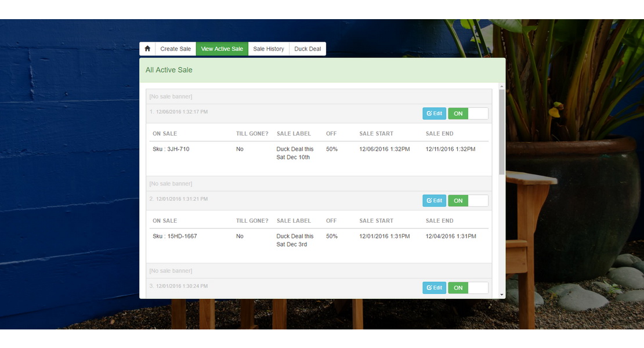Open the Duck Deal tab
This screenshot has height=348, width=644.
click(x=307, y=49)
